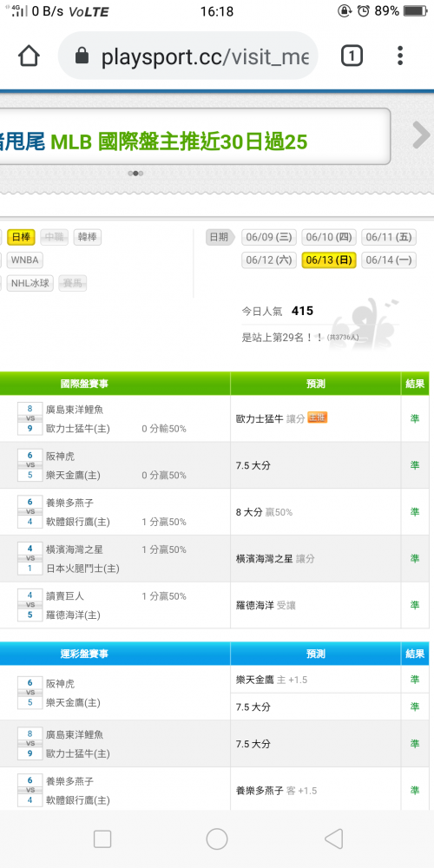This screenshot has height=868, width=434.
Task: Tap Android back navigation triangle
Action: (x=334, y=839)
